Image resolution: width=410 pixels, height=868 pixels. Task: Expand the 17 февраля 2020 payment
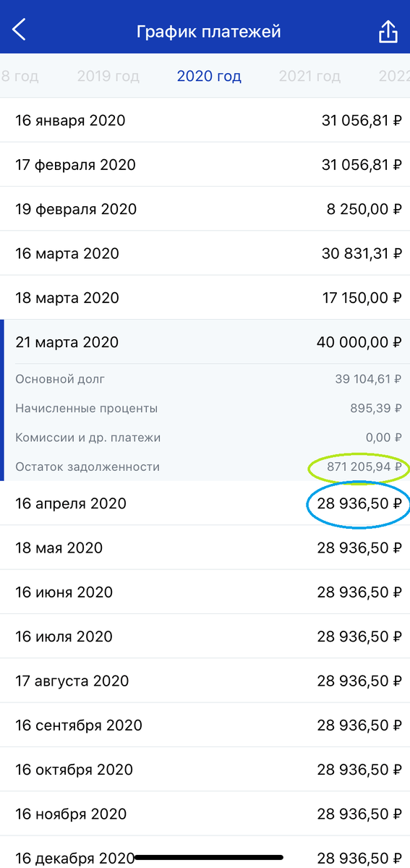(x=205, y=164)
